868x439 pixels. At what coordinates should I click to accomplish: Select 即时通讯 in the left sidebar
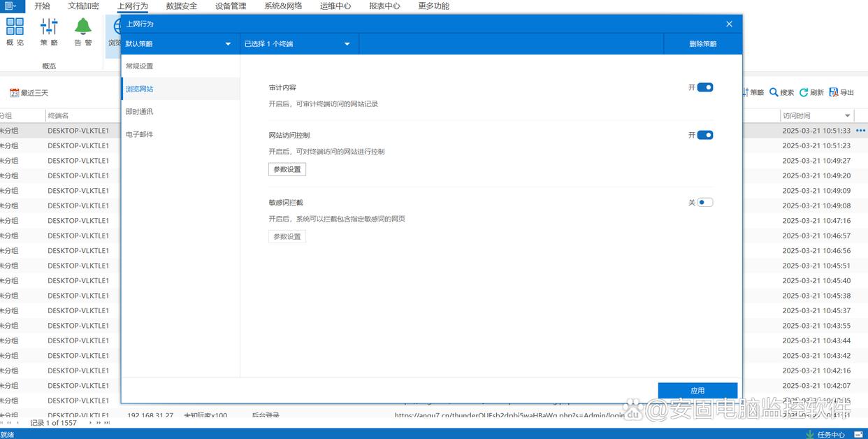pyautogui.click(x=139, y=112)
